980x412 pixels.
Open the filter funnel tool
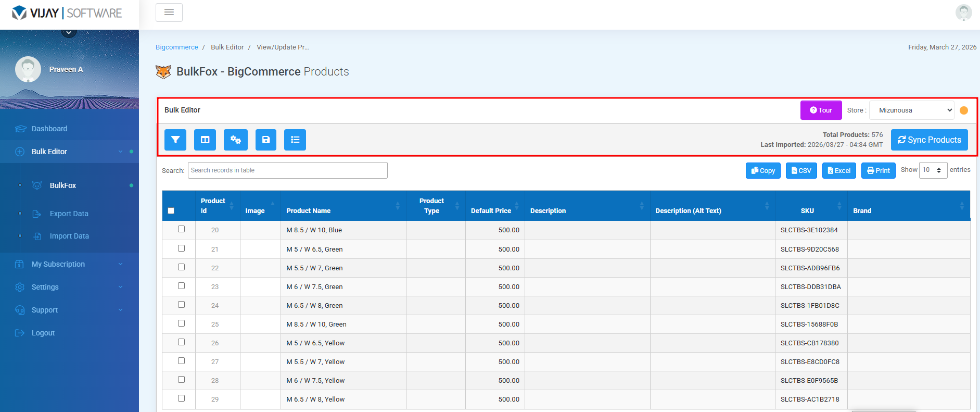(175, 140)
